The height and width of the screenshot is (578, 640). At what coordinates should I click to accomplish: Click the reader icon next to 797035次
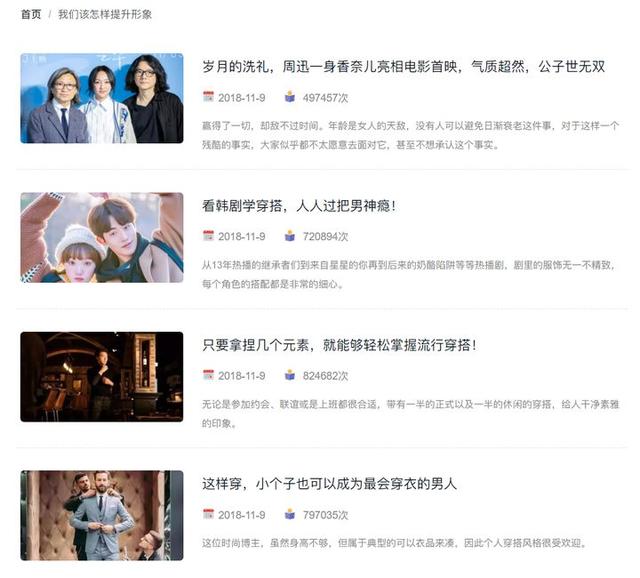[290, 514]
